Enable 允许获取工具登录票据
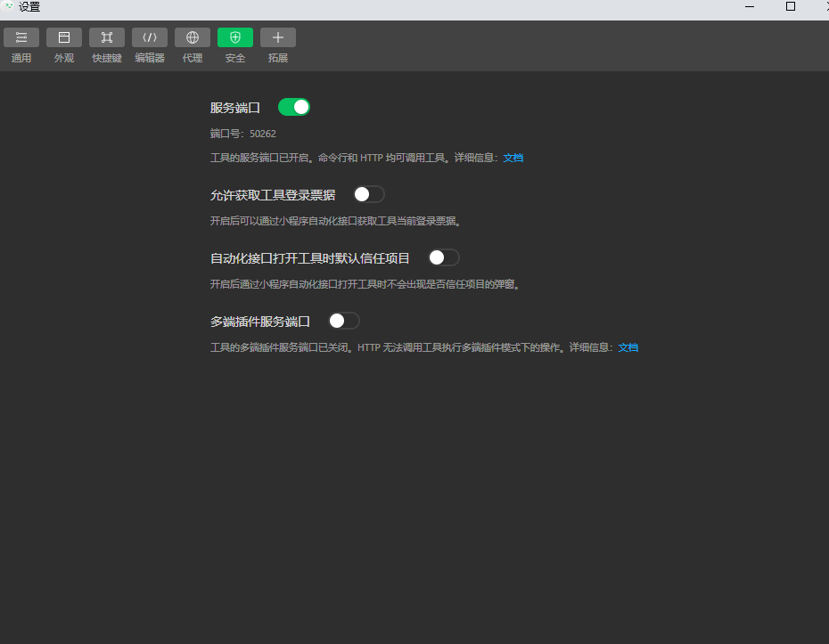The image size is (829, 644). click(368, 193)
